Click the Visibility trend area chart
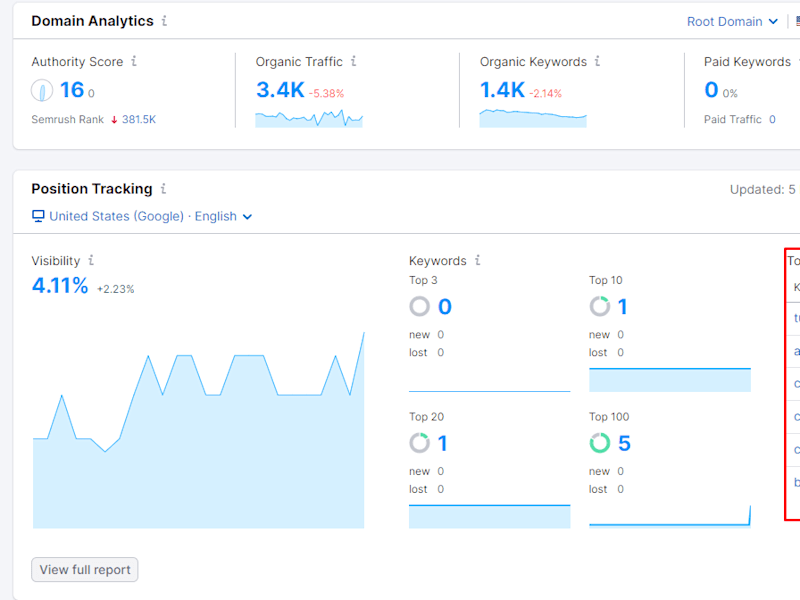The image size is (800, 600). coord(198,430)
